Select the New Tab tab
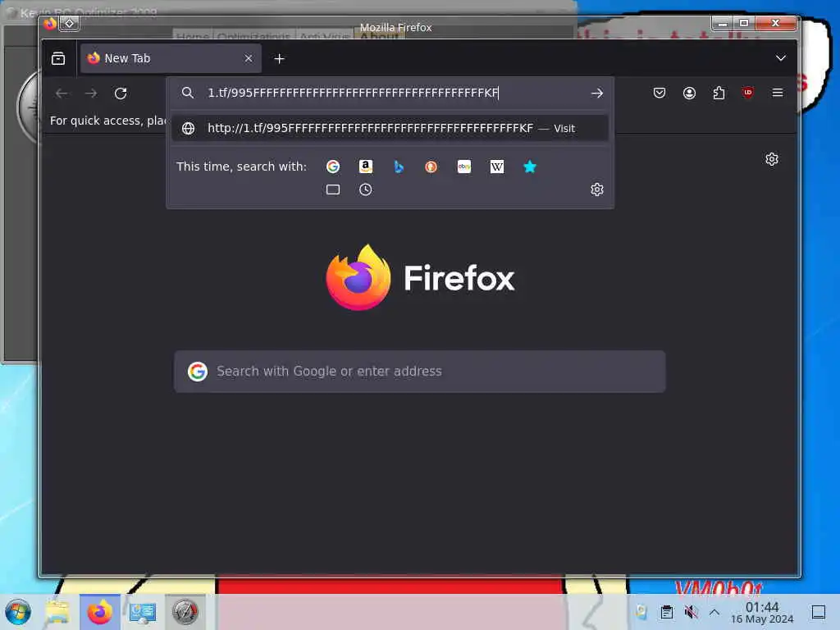Viewport: 840px width, 630px height. (x=171, y=58)
